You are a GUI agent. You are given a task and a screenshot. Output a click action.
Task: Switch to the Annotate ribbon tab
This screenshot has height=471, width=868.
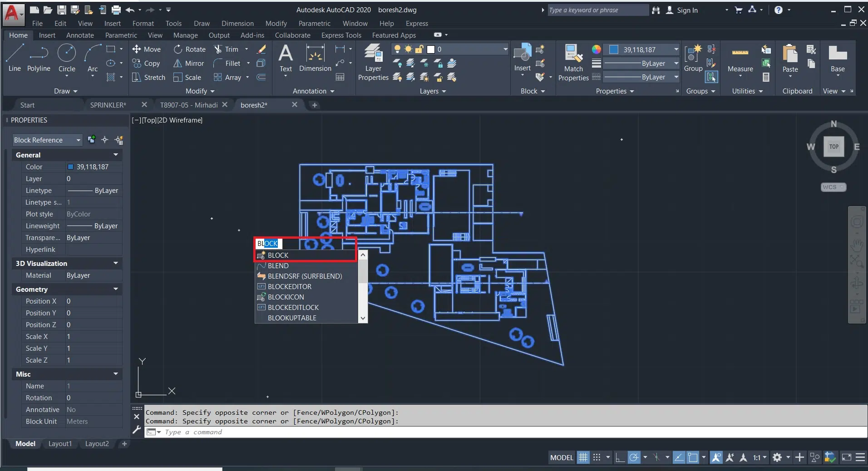tap(80, 35)
